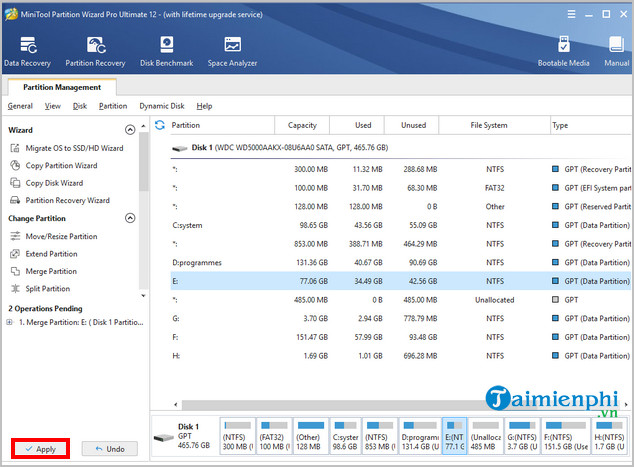This screenshot has width=634, height=467.
Task: Select the 300.00 MB recovery partition row
Action: coord(400,169)
